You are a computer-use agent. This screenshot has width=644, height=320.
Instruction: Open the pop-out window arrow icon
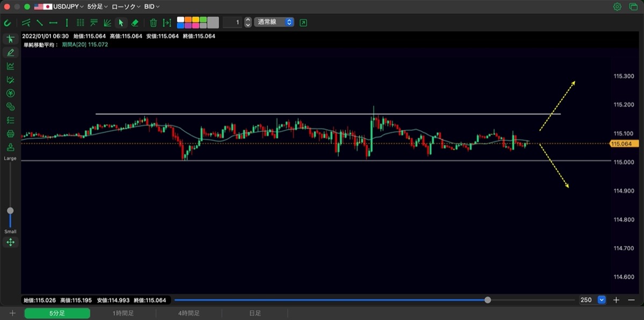[304, 23]
